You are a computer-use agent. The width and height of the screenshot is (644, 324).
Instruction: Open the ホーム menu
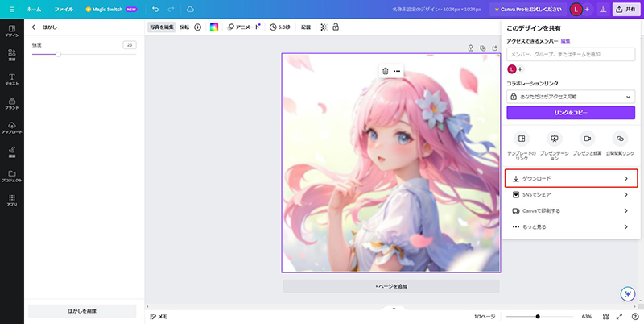34,9
